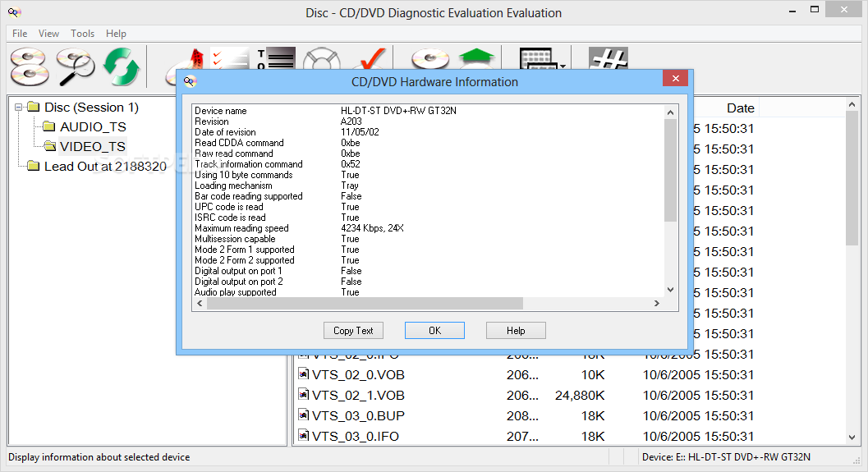Click the dialog vertical scrollbar thumb

point(670,171)
